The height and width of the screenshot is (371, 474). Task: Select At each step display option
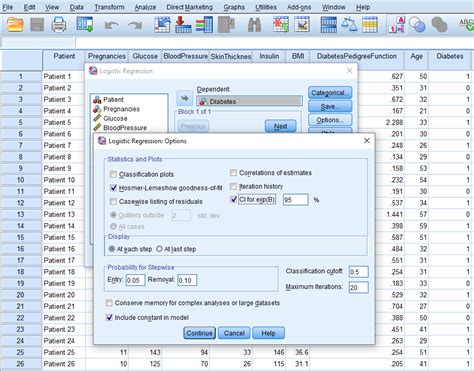[112, 249]
